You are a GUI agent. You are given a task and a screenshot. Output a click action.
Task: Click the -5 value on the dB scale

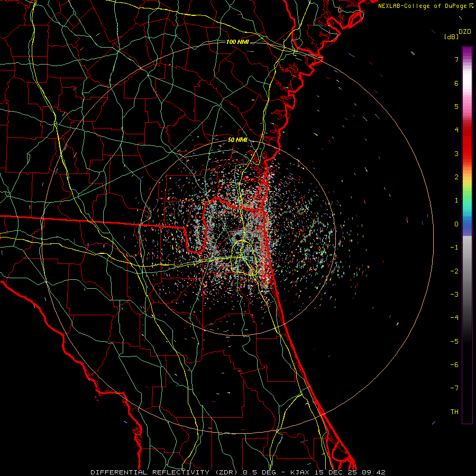[454, 342]
